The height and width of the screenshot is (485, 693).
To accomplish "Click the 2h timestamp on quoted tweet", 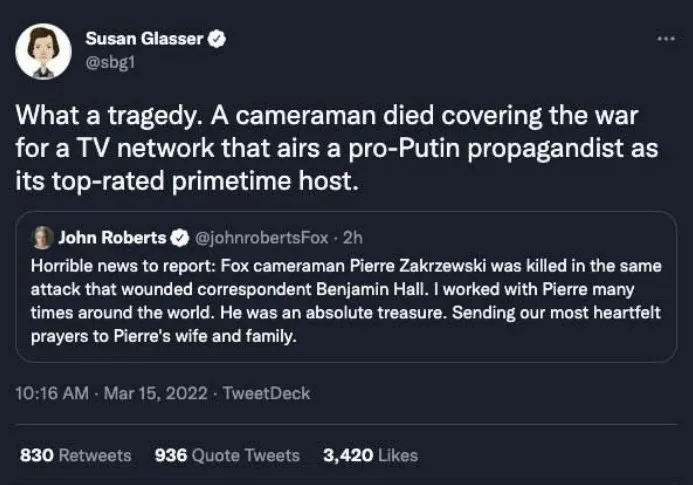I will [x=353, y=238].
